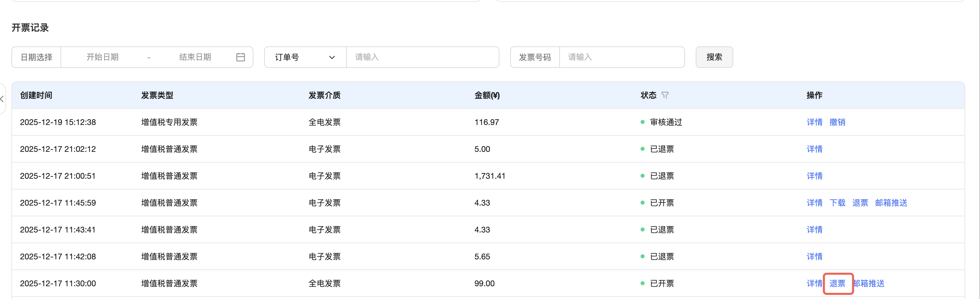Click the 开始日期 field

click(x=103, y=57)
